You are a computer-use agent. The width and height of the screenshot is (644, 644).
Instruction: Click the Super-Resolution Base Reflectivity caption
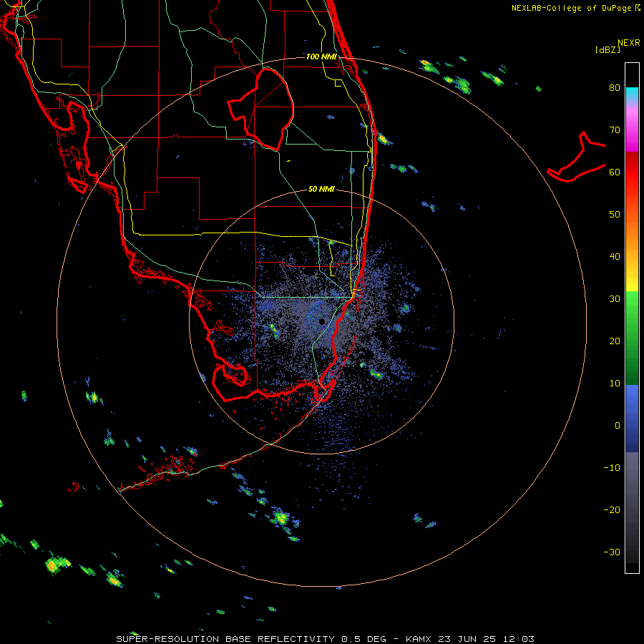pyautogui.click(x=325, y=639)
